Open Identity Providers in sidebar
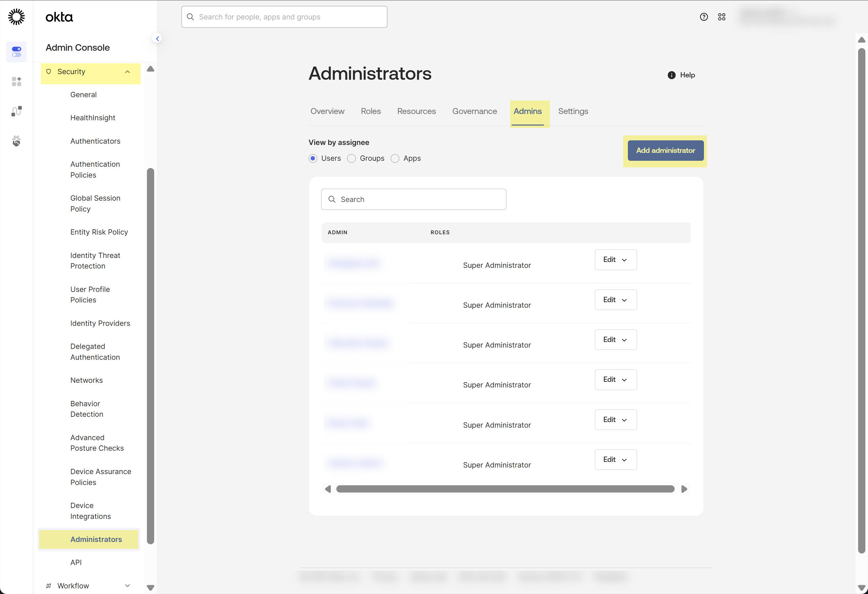Viewport: 868px width, 594px height. tap(100, 323)
